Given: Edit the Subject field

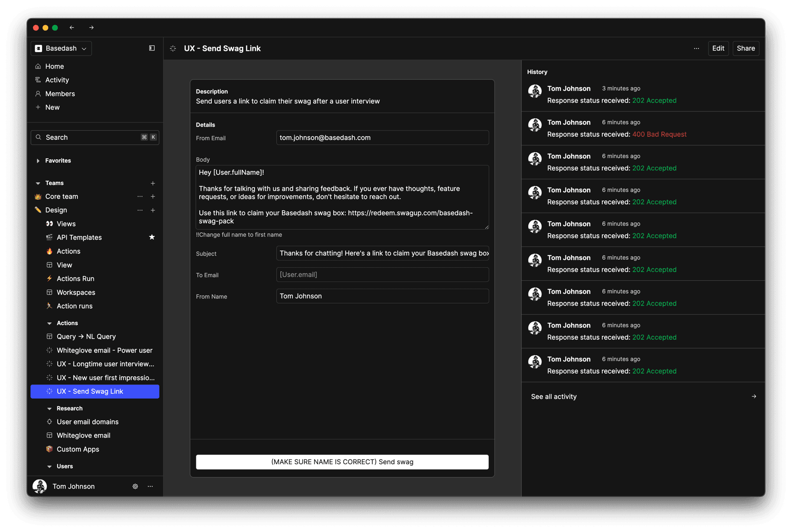Looking at the screenshot, I should point(382,253).
